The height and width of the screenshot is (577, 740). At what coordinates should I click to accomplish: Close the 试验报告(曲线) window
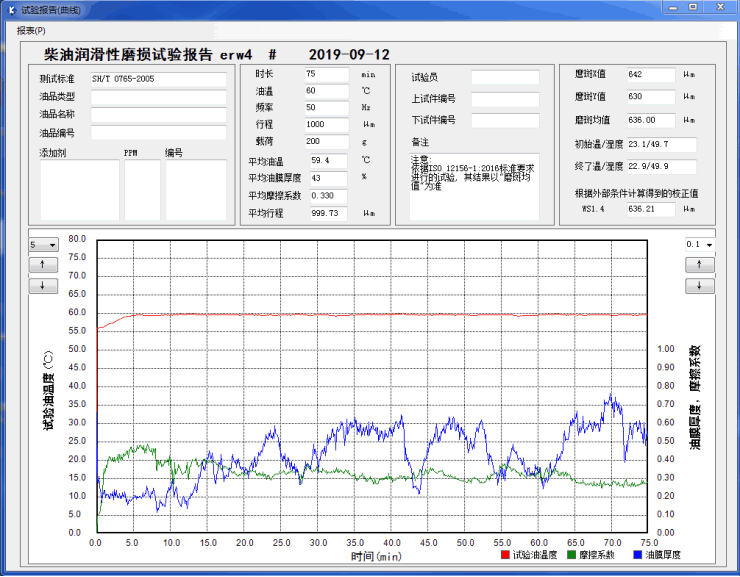point(719,7)
